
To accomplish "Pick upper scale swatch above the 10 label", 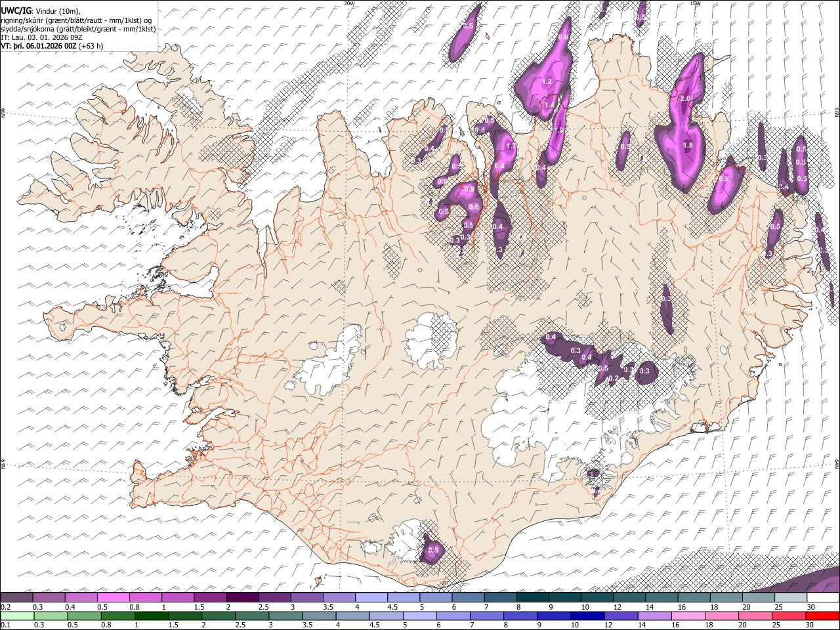I will (x=597, y=598).
